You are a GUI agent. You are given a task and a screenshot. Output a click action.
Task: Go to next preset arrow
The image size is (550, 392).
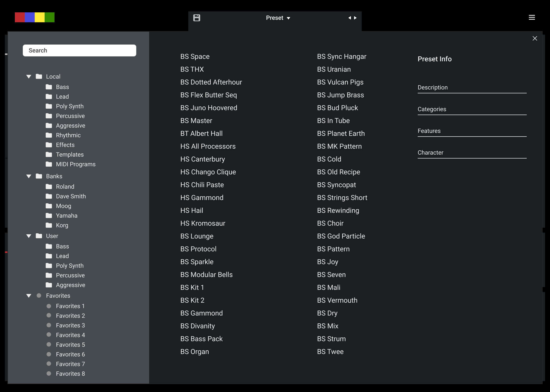tap(356, 18)
